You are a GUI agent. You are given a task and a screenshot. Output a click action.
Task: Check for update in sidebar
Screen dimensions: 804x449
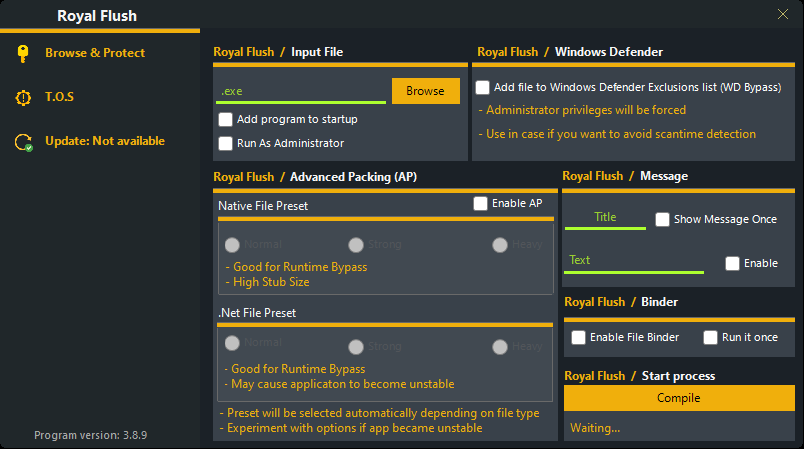pos(105,141)
